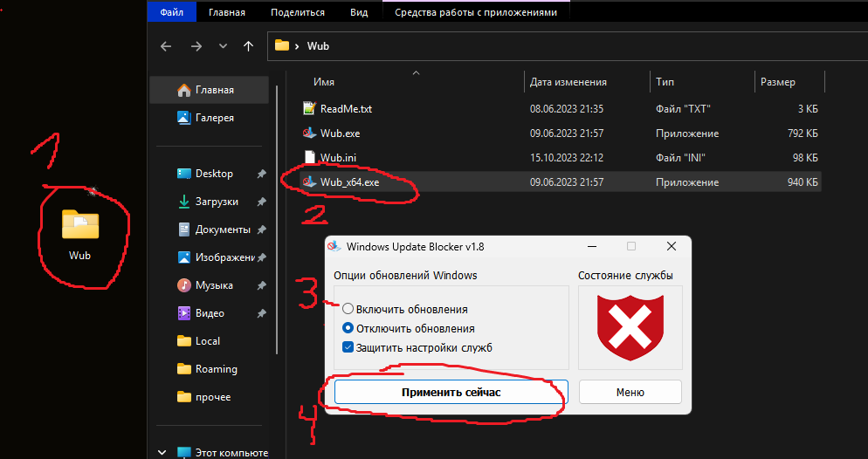Open Галерея in the sidebar

point(214,118)
